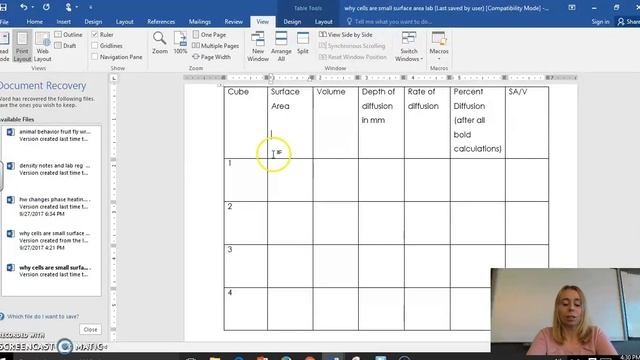Click the 'Cube' header cell

(246, 122)
